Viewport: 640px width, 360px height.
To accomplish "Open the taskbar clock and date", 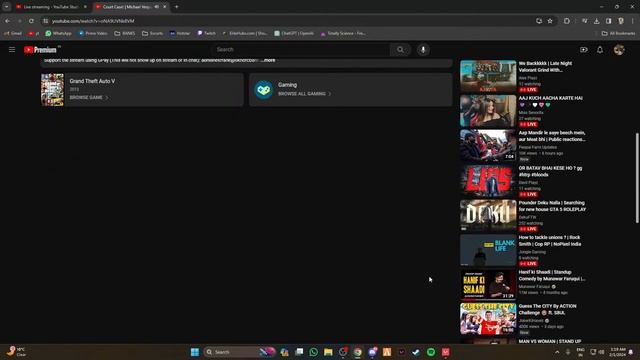I will 618,352.
